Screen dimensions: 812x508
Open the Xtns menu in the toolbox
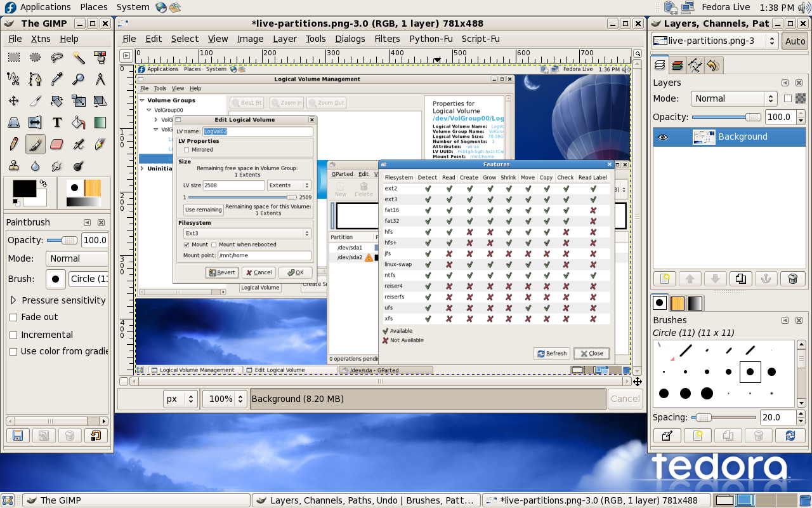tap(41, 39)
